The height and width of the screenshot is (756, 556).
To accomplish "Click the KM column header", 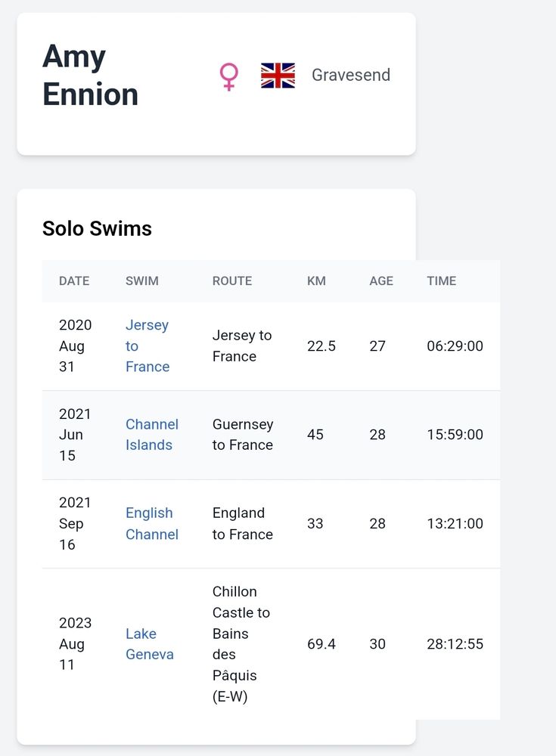I will 316,280.
